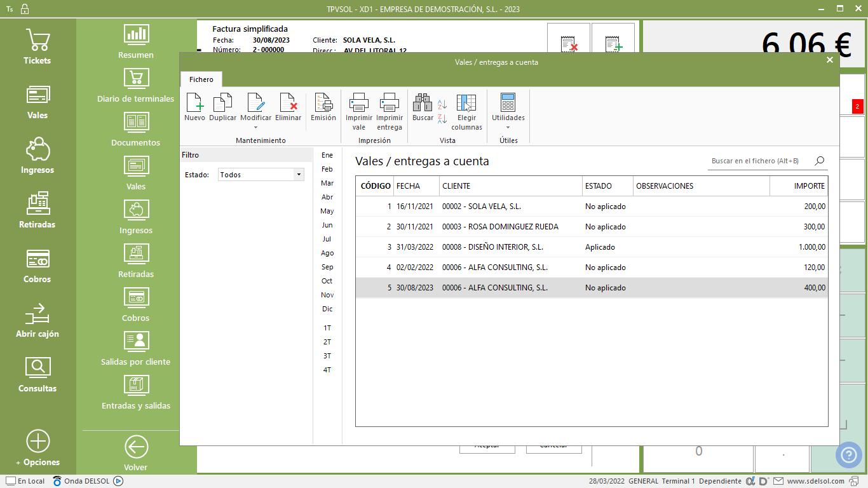
Task: Click the Eliminar icon in Mantenimiento
Action: click(x=288, y=103)
